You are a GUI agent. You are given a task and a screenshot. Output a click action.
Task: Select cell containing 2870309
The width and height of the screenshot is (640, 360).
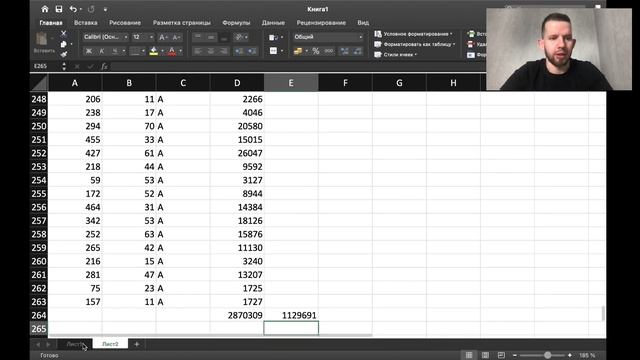click(x=237, y=315)
